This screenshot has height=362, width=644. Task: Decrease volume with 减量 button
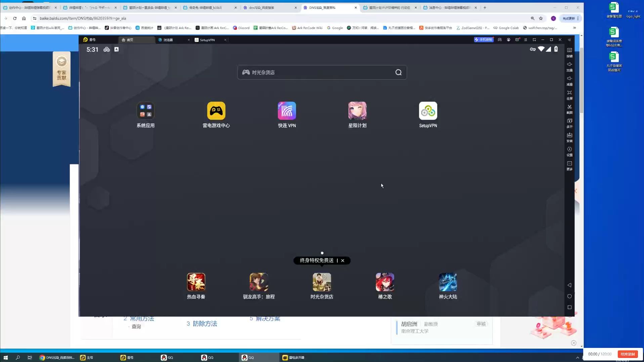click(x=569, y=81)
